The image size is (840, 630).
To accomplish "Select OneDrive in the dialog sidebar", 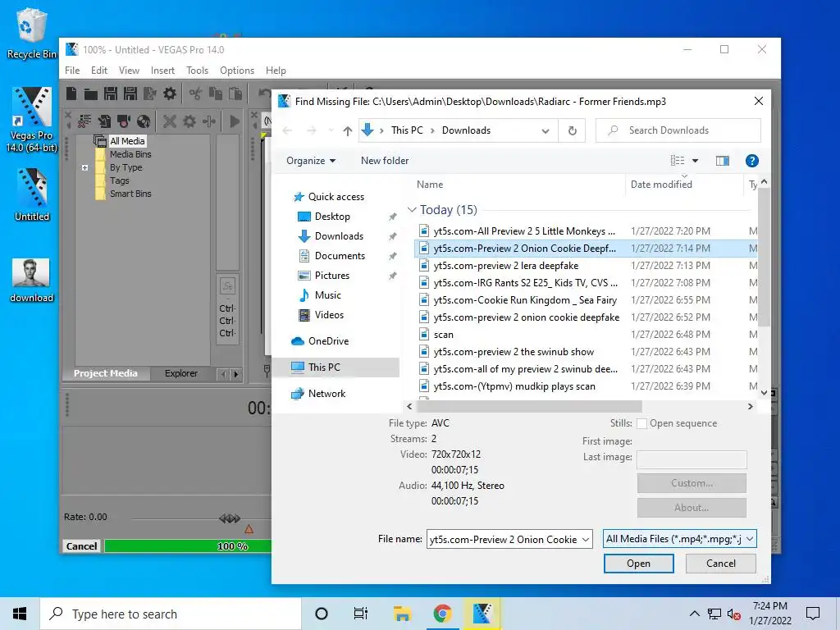I will click(328, 341).
